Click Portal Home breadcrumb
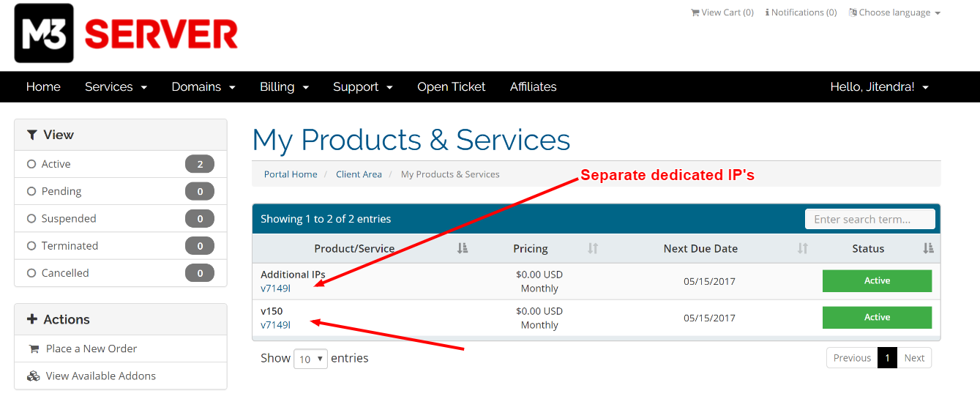The height and width of the screenshot is (410, 980). 291,174
